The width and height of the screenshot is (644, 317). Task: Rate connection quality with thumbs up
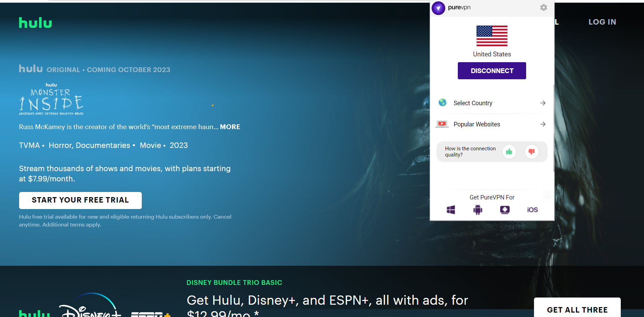point(509,152)
